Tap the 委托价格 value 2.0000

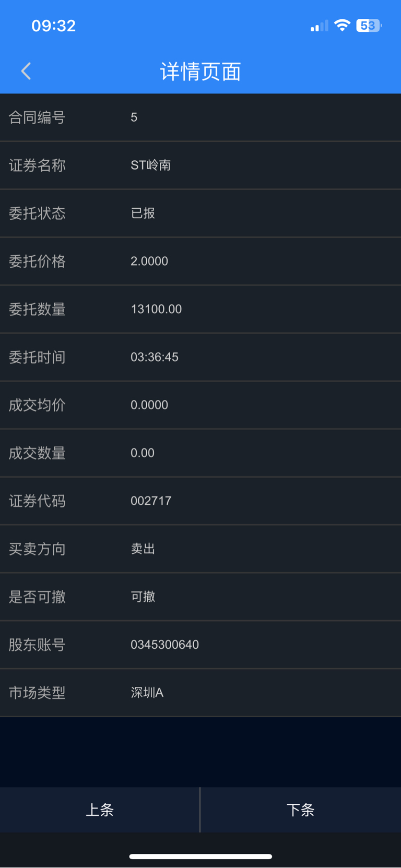[x=149, y=261]
